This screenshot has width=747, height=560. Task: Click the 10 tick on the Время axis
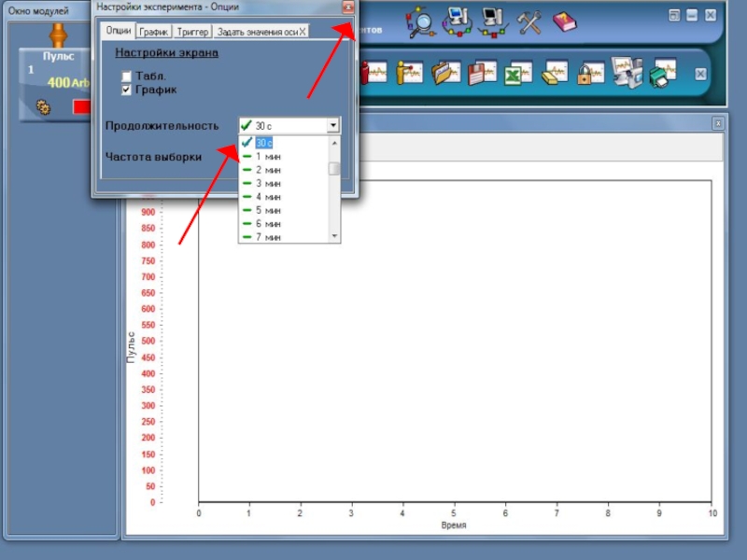[x=712, y=513]
